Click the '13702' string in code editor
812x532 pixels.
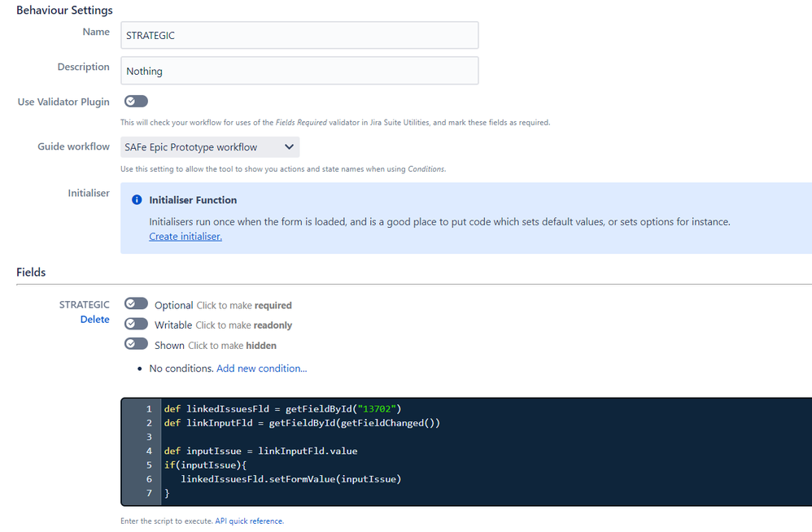click(377, 409)
